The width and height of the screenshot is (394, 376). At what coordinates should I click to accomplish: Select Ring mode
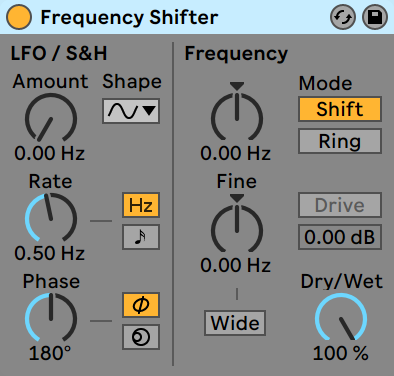click(340, 141)
